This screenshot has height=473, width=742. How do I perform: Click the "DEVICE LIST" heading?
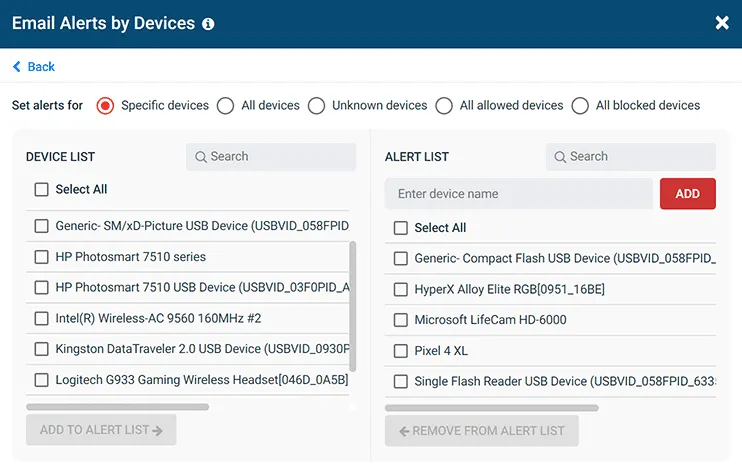click(61, 157)
